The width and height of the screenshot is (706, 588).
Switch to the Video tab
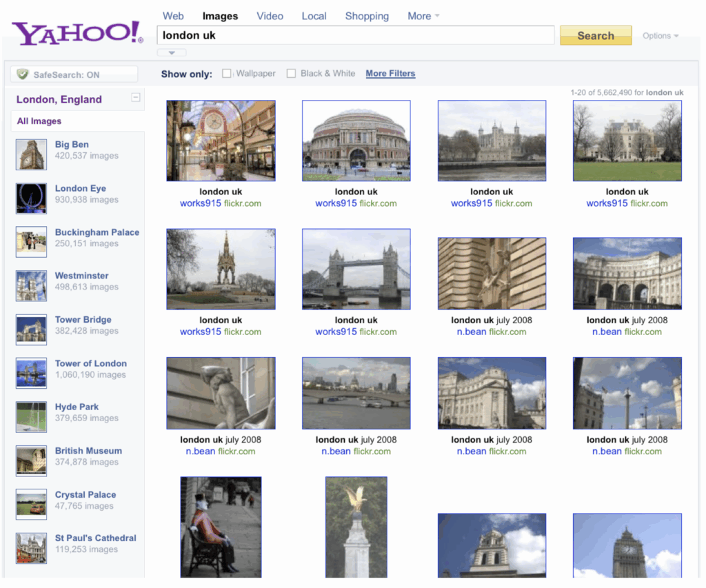270,16
